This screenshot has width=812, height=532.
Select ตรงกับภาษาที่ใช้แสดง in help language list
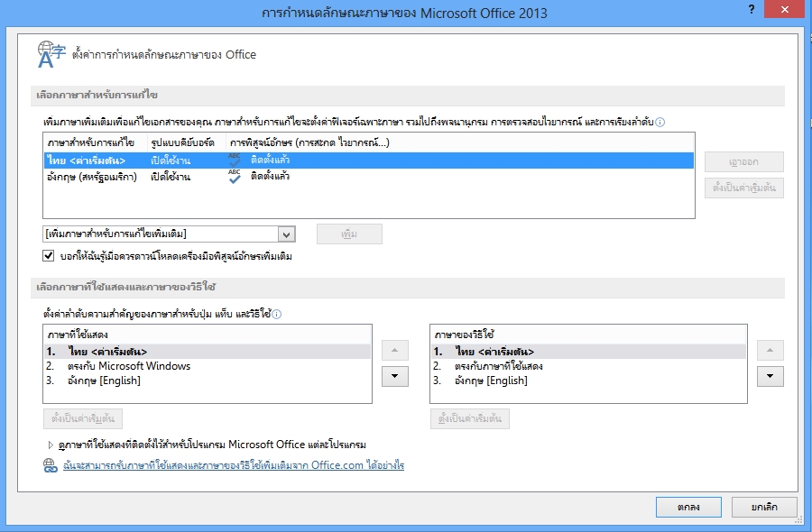tap(588, 366)
